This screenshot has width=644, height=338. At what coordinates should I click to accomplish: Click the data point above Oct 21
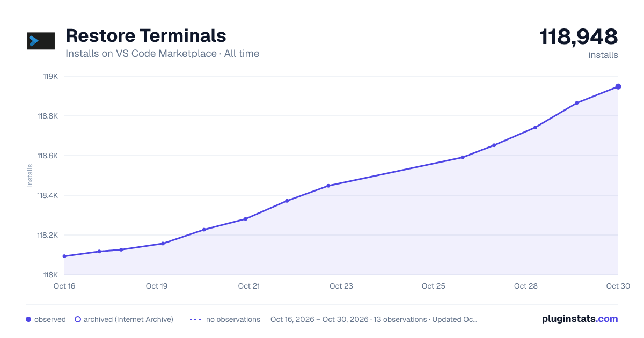245,219
